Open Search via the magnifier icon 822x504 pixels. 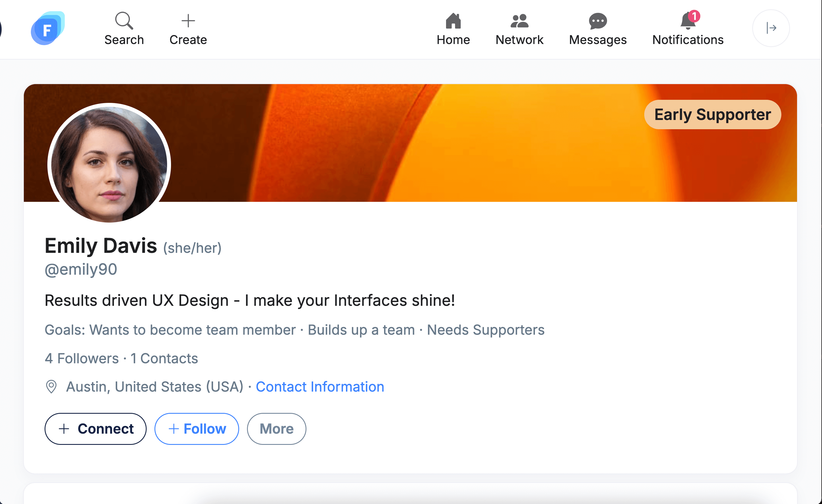click(x=124, y=21)
